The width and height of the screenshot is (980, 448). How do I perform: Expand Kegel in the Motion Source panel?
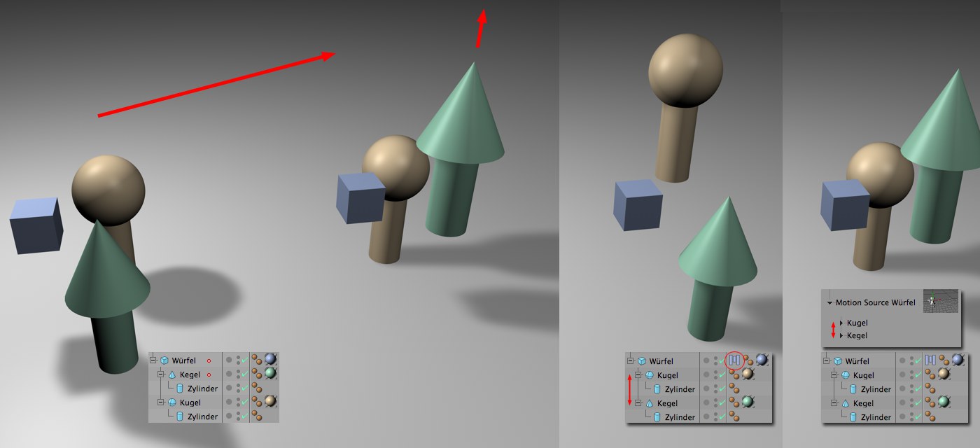pos(841,335)
